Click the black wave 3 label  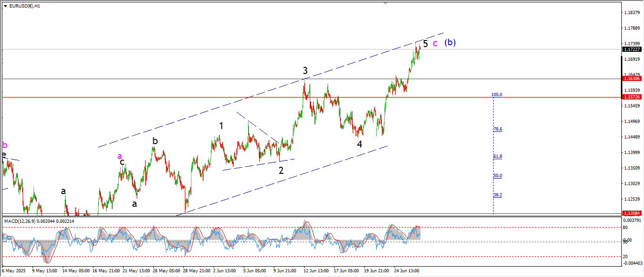coord(305,71)
